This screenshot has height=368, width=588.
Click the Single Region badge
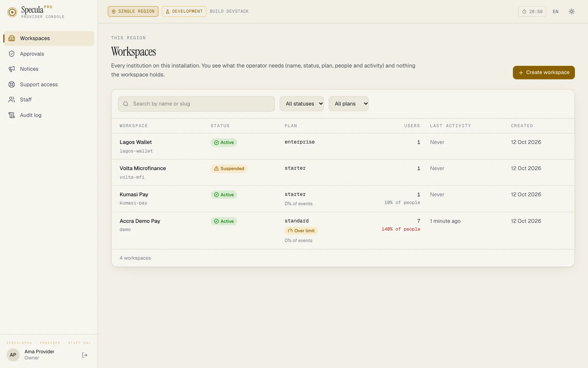tap(133, 11)
